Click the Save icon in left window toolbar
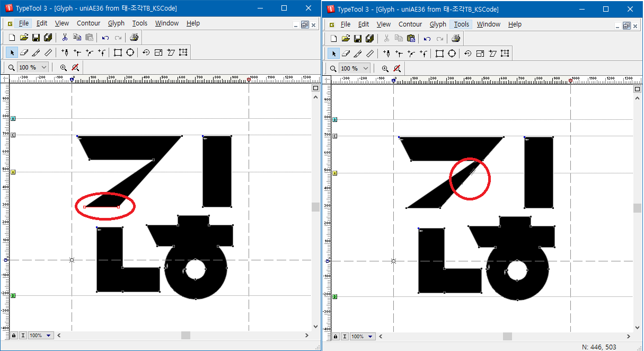The height and width of the screenshot is (351, 644). (x=36, y=37)
